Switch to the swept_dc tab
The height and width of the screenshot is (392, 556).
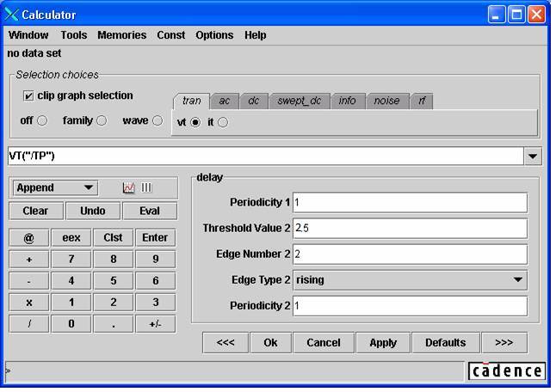[299, 101]
